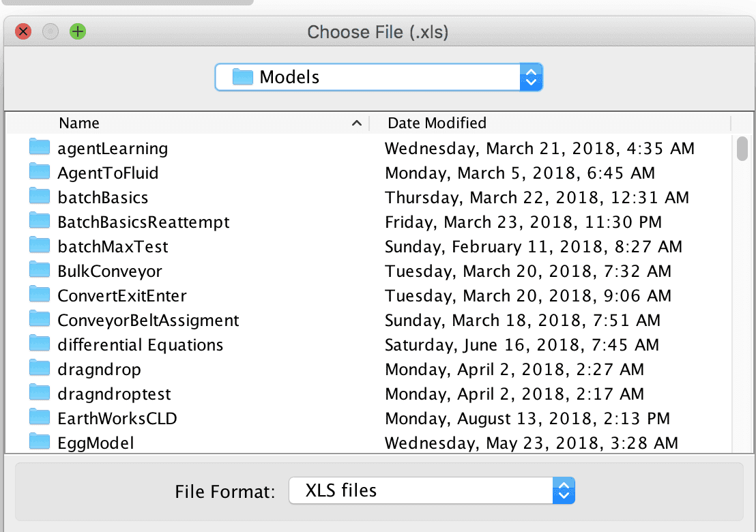756x532 pixels.
Task: Select the batchMaxTest row
Action: [113, 246]
